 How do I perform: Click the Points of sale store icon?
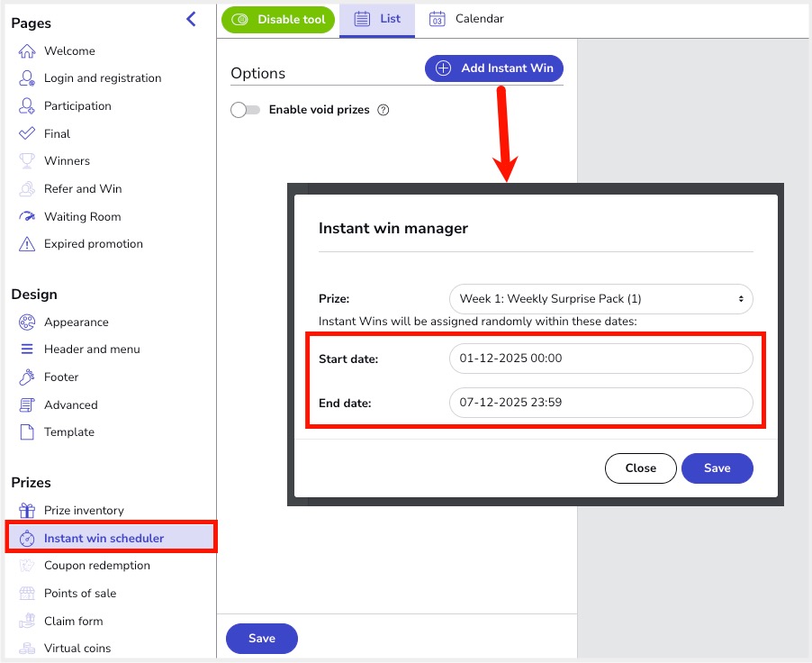(x=27, y=594)
